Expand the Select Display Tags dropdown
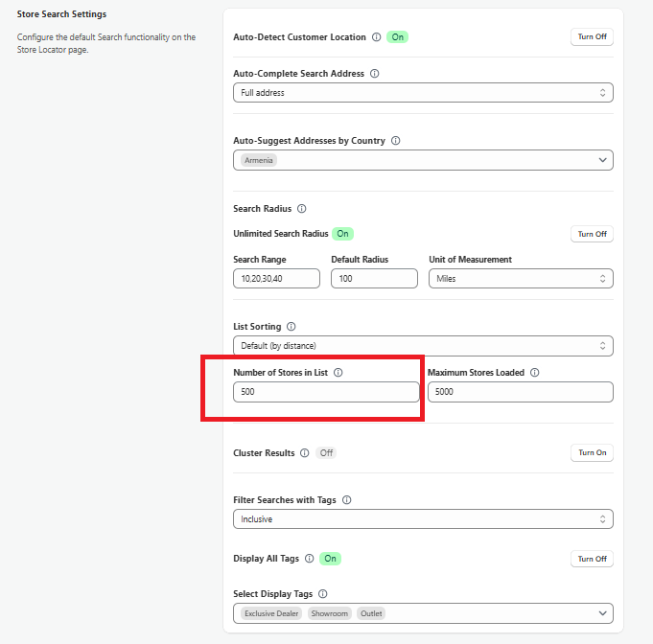The height and width of the screenshot is (644, 653). click(x=423, y=613)
